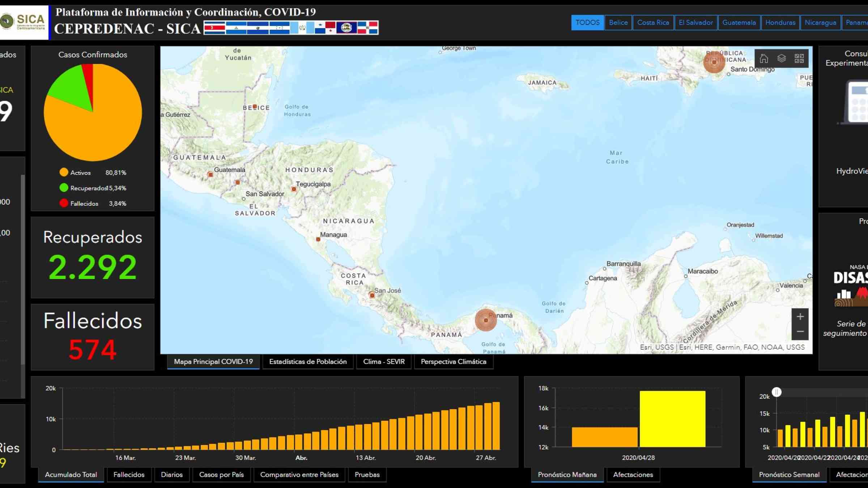Click the República Dominicana case circle marker
Screen dimensions: 868x488
point(714,62)
